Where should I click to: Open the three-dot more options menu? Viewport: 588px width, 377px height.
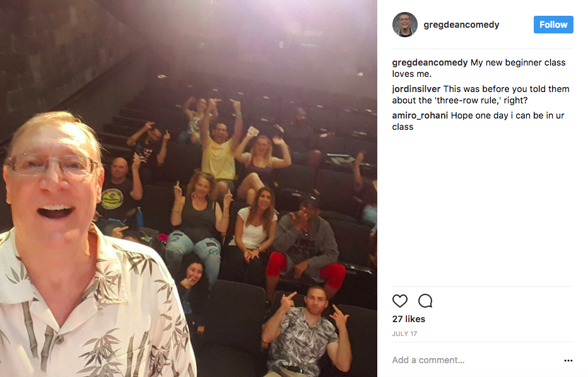(568, 360)
